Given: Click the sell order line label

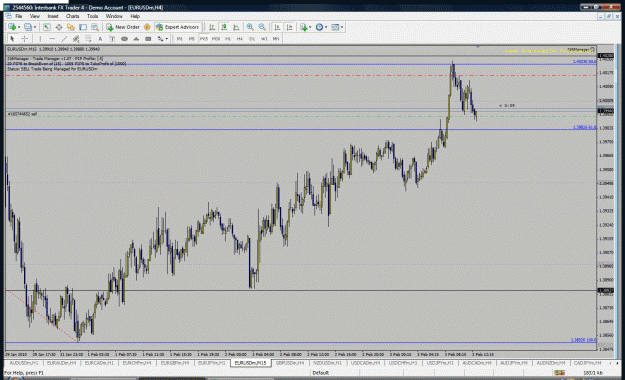Looking at the screenshot, I should [22, 114].
